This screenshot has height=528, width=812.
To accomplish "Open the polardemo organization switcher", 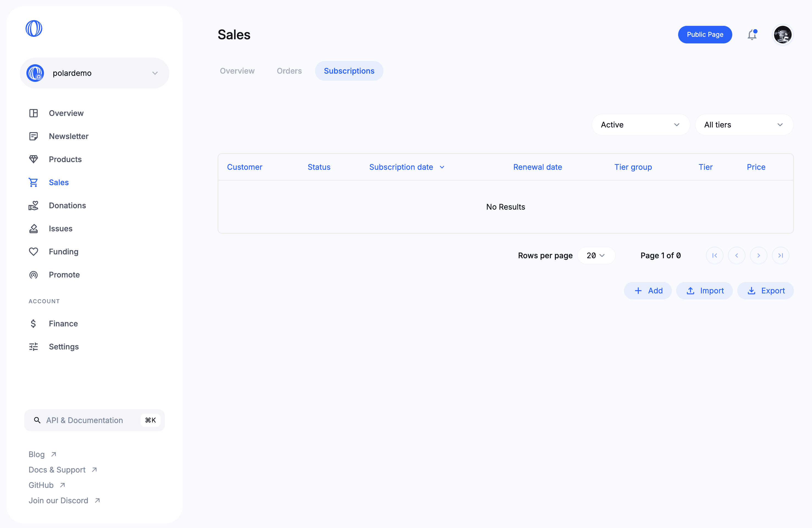I will point(95,73).
